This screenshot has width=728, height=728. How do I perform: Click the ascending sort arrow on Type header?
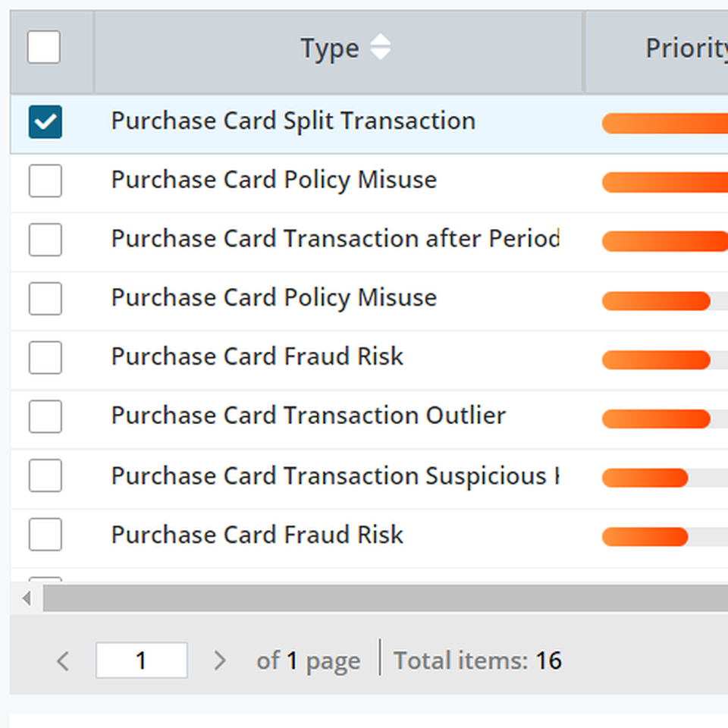point(381,40)
